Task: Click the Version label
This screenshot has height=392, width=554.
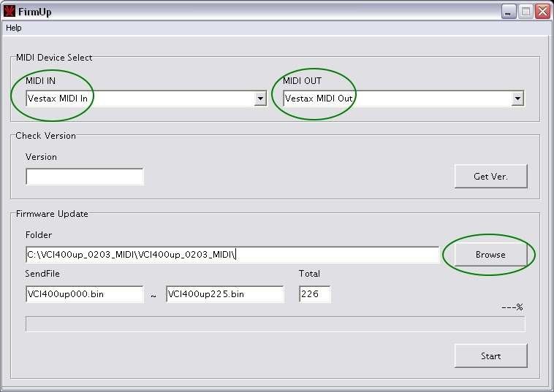Action: pos(41,157)
